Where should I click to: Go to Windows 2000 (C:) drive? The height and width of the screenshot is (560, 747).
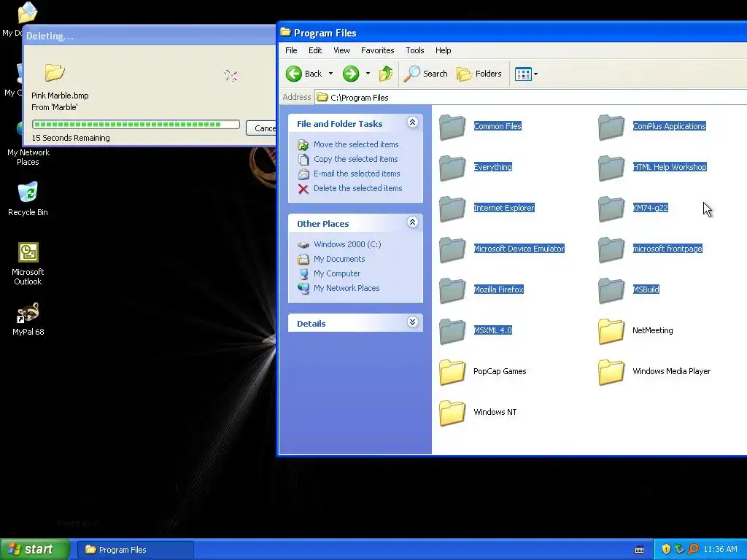pos(347,244)
